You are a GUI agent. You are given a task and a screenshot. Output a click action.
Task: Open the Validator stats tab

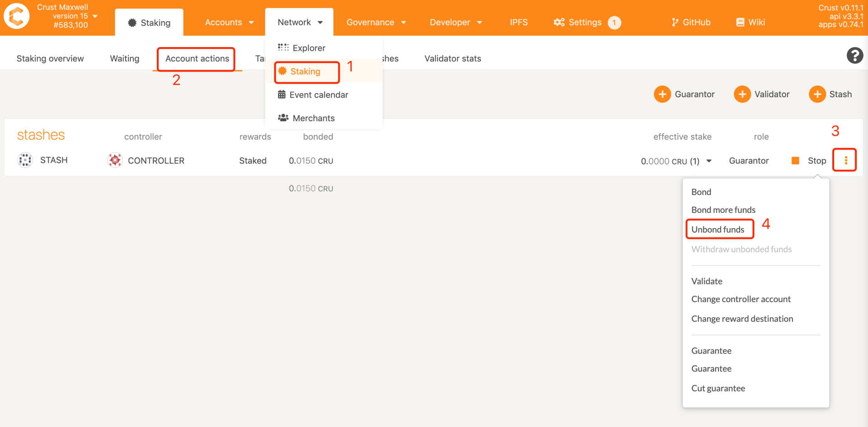tap(453, 58)
